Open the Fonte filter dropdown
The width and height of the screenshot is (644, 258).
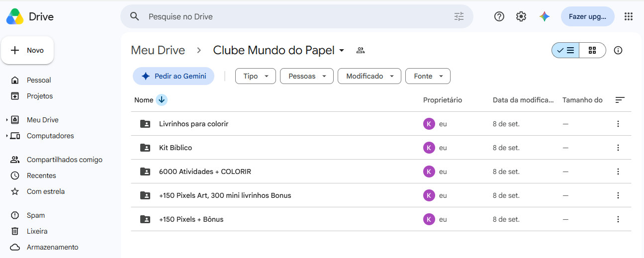428,76
